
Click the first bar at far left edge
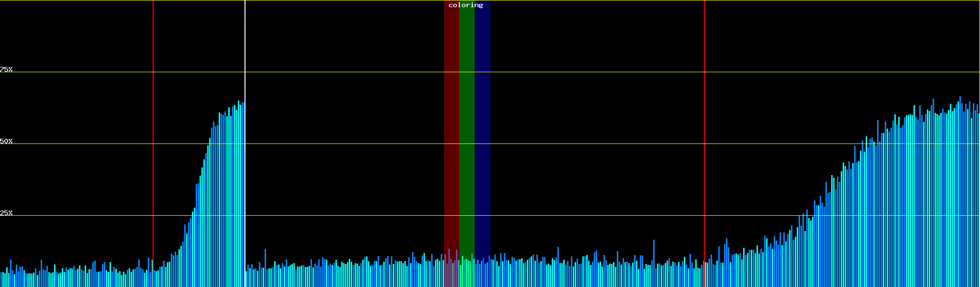click(1, 279)
